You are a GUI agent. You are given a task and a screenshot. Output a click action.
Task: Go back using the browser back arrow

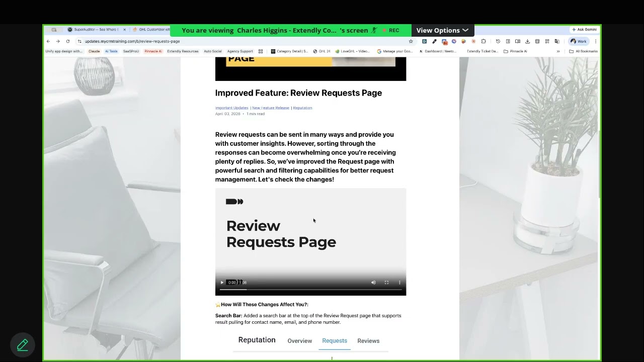(x=48, y=41)
